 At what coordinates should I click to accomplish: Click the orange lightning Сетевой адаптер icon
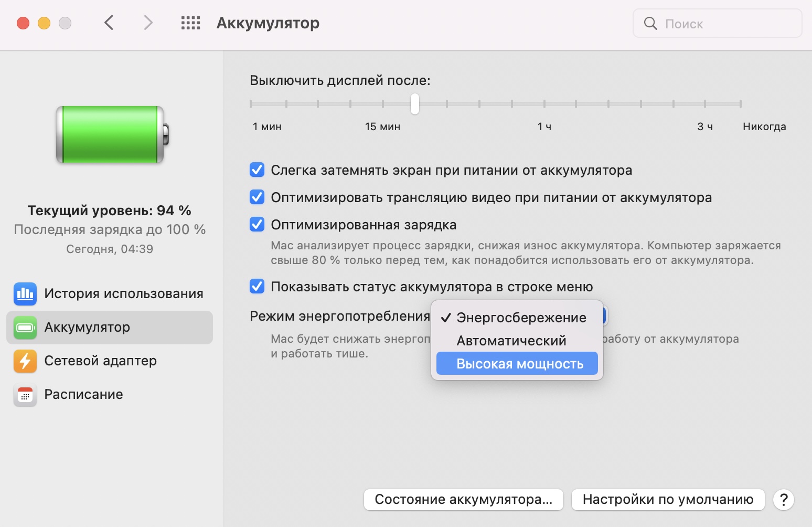25,361
